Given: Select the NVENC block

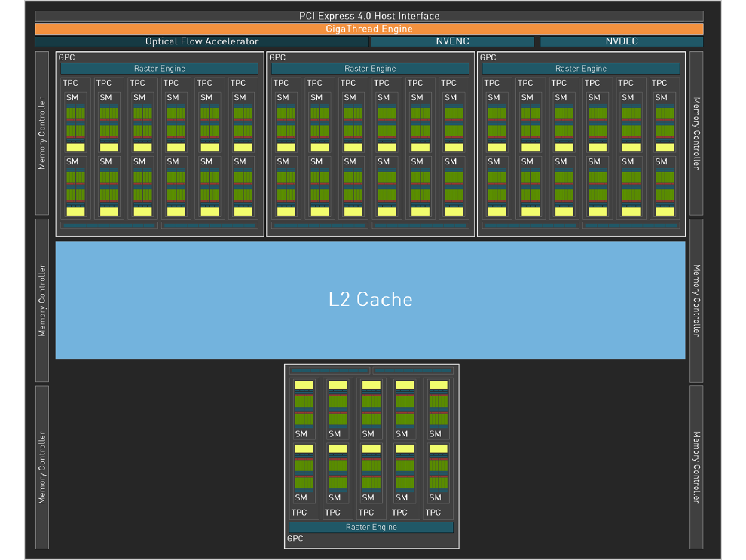Looking at the screenshot, I should 452,41.
